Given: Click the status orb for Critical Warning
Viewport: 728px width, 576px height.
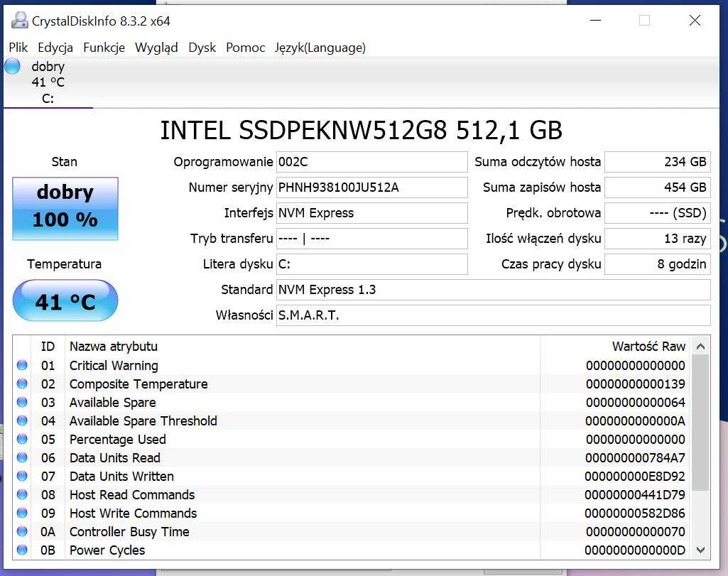Looking at the screenshot, I should [22, 365].
